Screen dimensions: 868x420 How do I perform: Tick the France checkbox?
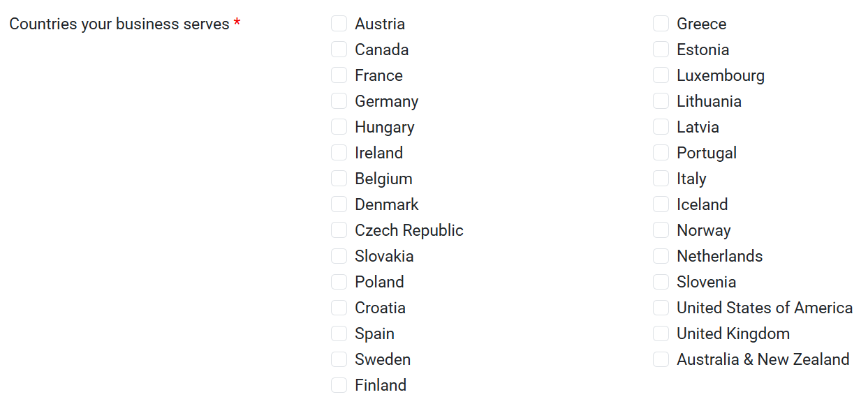pos(339,75)
